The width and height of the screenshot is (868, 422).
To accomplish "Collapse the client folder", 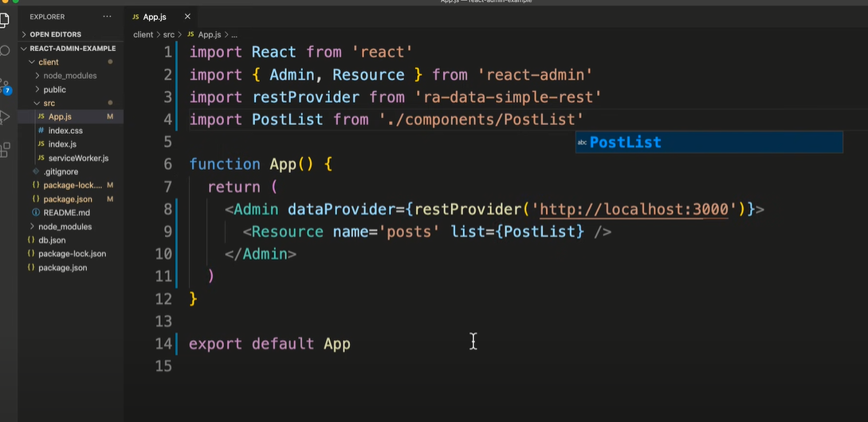I will click(x=48, y=62).
